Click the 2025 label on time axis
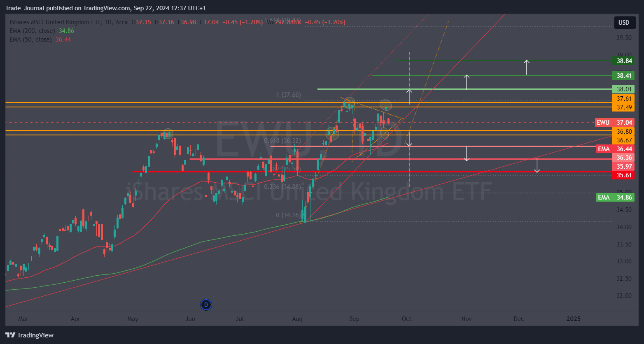The width and height of the screenshot is (644, 344). [574, 319]
